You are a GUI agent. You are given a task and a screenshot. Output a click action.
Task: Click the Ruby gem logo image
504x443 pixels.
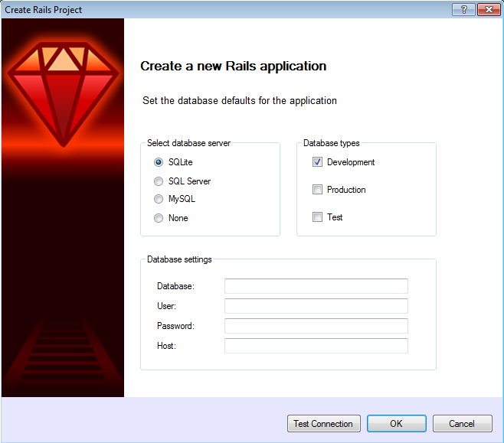click(64, 95)
